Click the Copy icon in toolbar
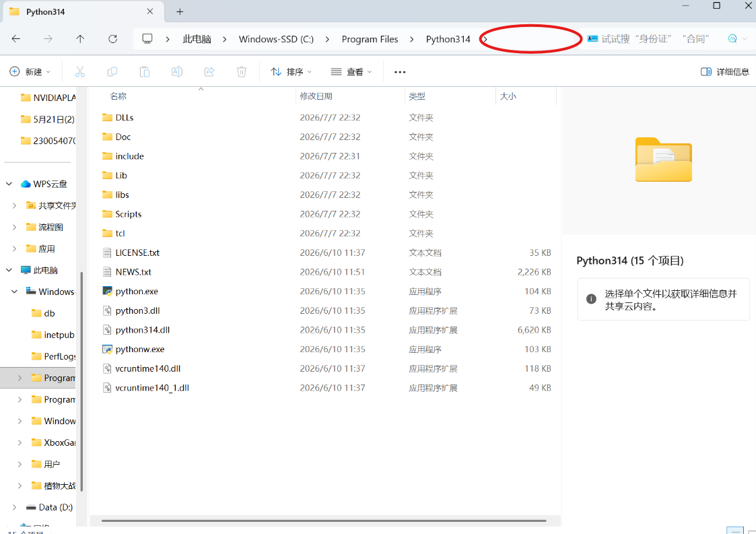Viewport: 756px width, 534px height. (x=112, y=72)
